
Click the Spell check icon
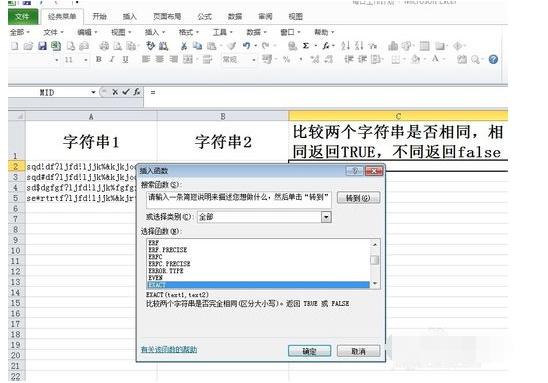coord(151,46)
